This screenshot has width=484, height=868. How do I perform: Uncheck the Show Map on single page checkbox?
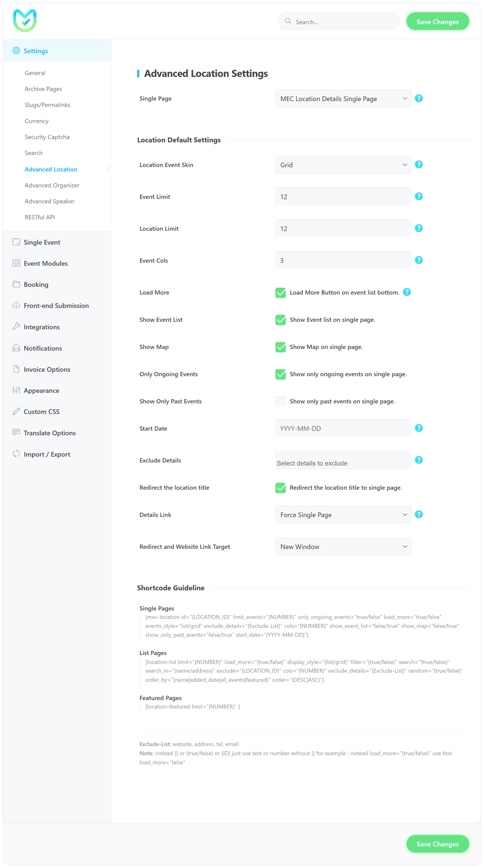pyautogui.click(x=281, y=347)
